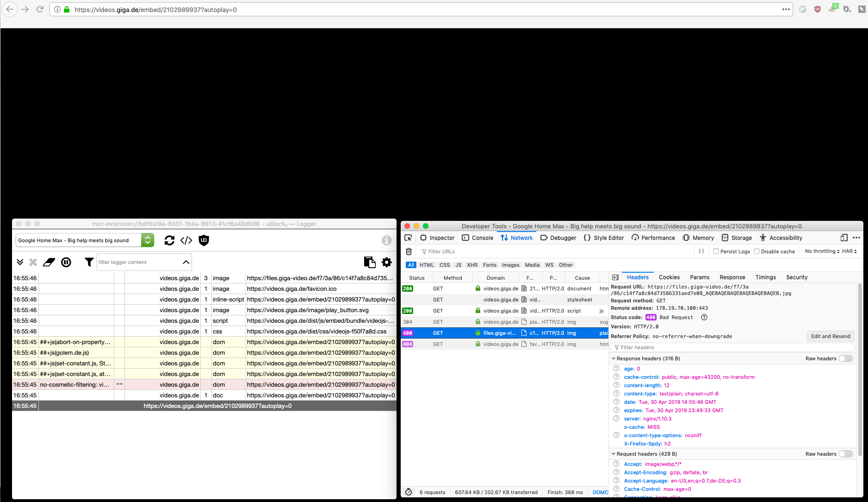Toggle the XHR request type filter
Image resolution: width=868 pixels, height=502 pixels.
tap(472, 265)
